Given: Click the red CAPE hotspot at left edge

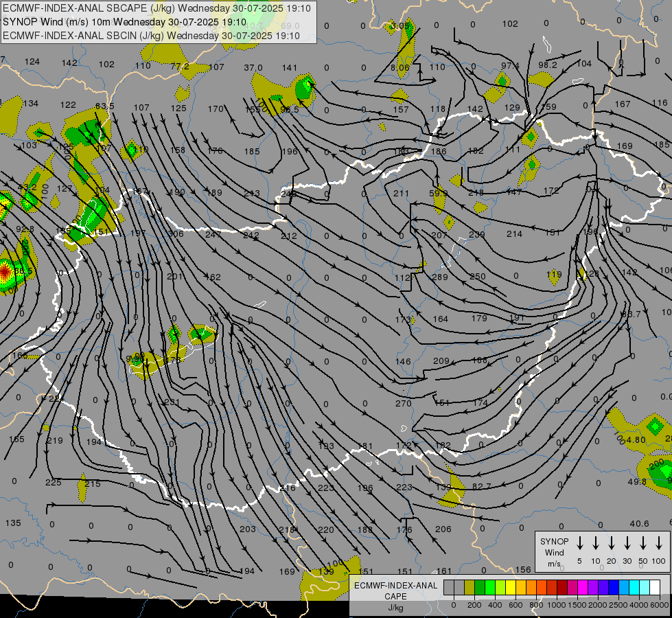Looking at the screenshot, I should (x=4, y=271).
